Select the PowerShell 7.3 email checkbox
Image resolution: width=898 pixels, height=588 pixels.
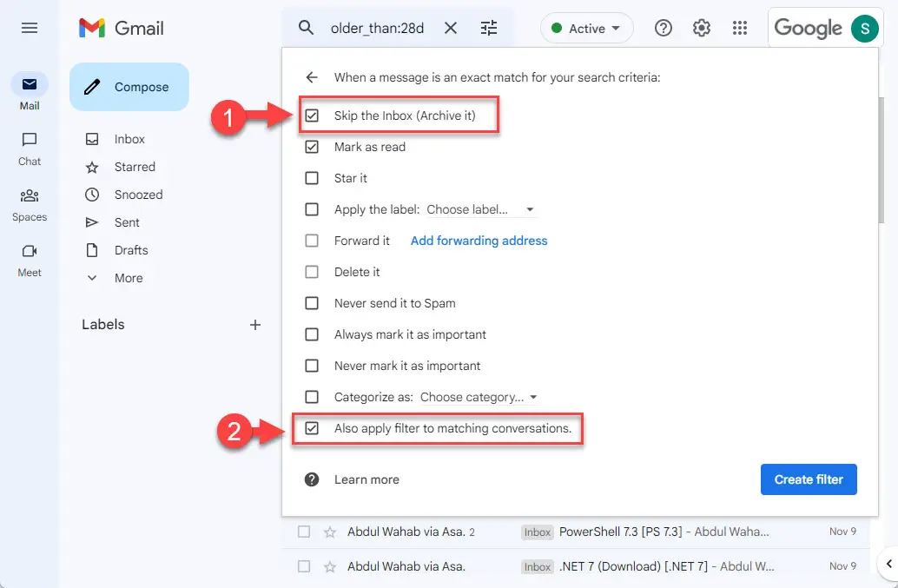(x=304, y=532)
